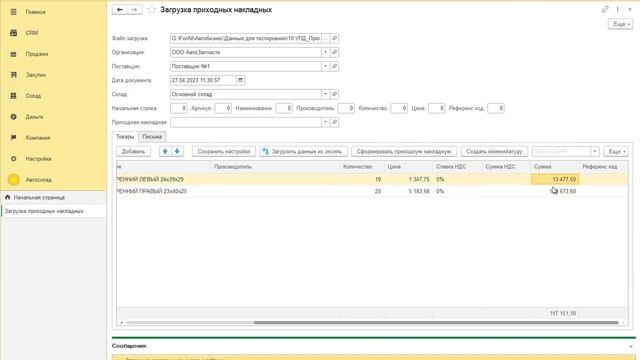Sort by the Сумма column header
Image resolution: width=640 pixels, height=360 pixels.
point(555,167)
